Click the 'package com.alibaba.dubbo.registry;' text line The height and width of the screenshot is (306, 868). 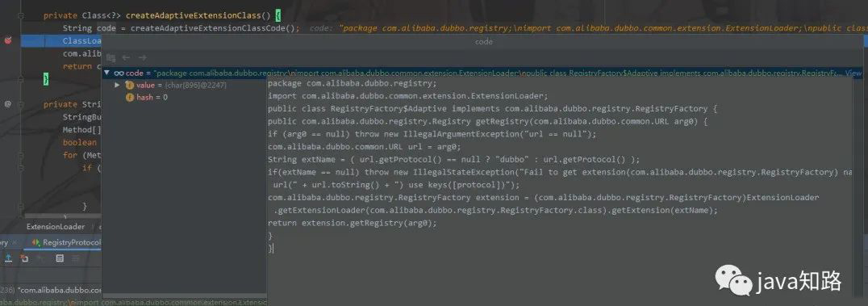point(352,84)
